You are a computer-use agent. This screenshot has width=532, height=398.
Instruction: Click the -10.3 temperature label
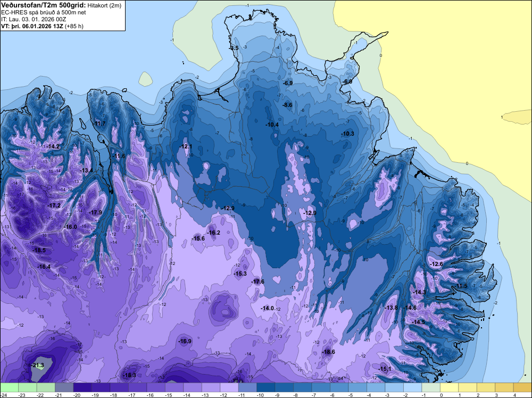click(348, 134)
